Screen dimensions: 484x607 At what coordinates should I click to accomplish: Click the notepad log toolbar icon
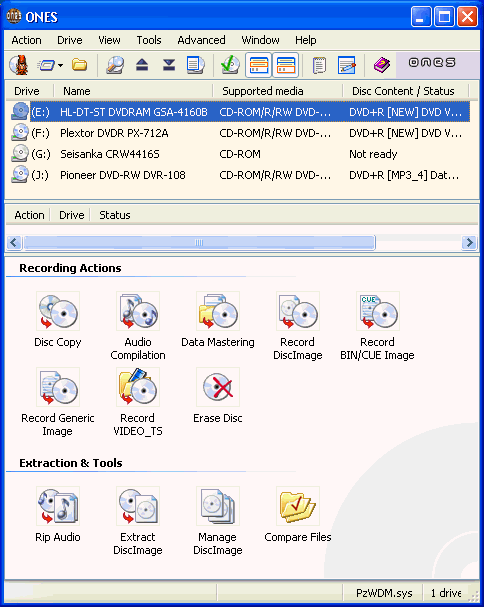pyautogui.click(x=319, y=65)
